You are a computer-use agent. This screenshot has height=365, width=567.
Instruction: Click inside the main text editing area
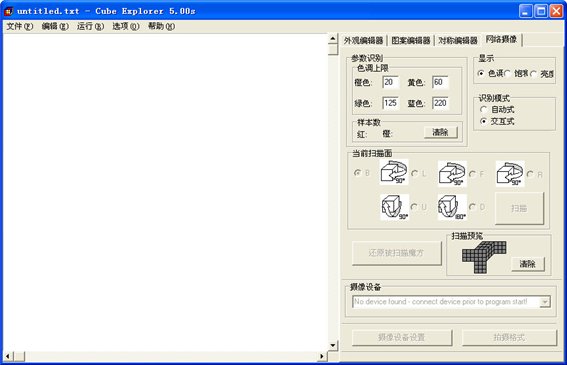tap(165, 192)
